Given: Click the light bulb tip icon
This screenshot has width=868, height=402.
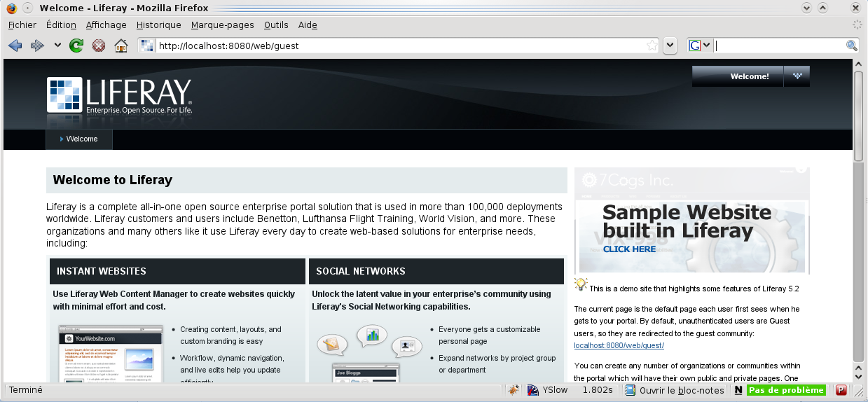Looking at the screenshot, I should (x=581, y=284).
